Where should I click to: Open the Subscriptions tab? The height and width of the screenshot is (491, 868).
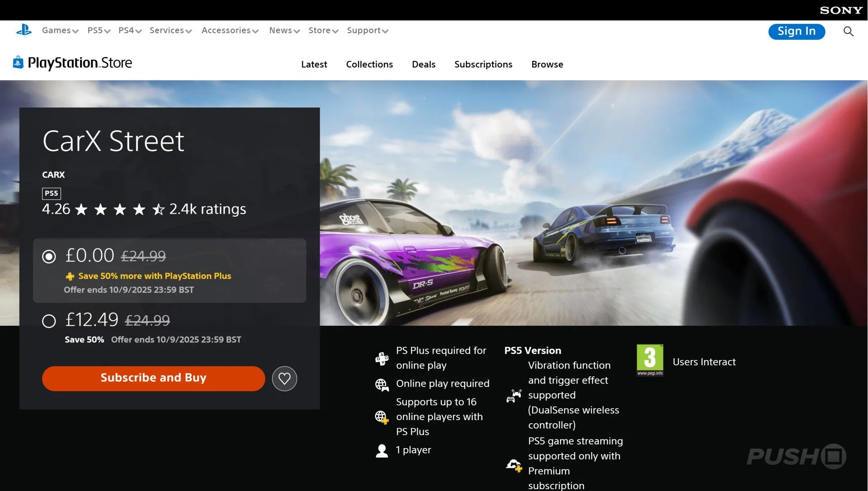point(483,64)
